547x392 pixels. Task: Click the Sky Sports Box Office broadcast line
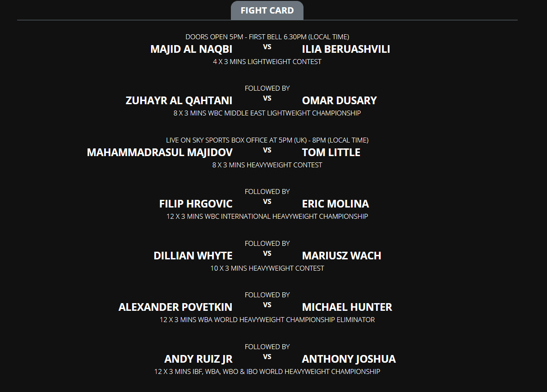[x=267, y=140]
